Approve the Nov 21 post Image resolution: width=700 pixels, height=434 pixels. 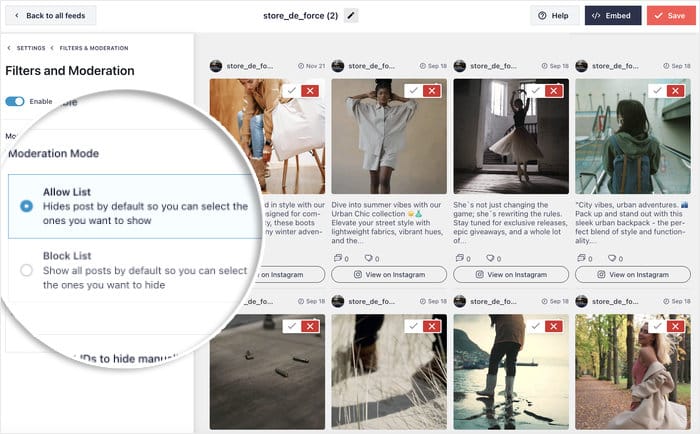pyautogui.click(x=292, y=91)
